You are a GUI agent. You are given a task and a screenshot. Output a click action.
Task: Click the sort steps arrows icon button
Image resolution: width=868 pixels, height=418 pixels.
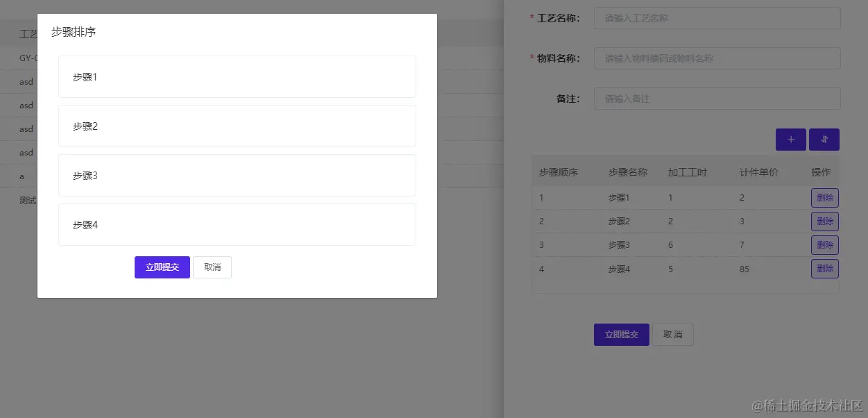[x=824, y=140]
